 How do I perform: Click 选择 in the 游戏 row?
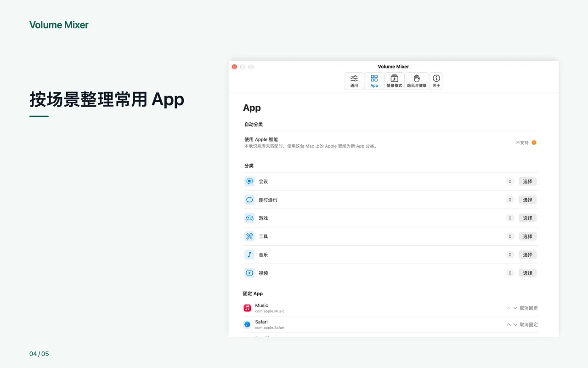pos(527,218)
